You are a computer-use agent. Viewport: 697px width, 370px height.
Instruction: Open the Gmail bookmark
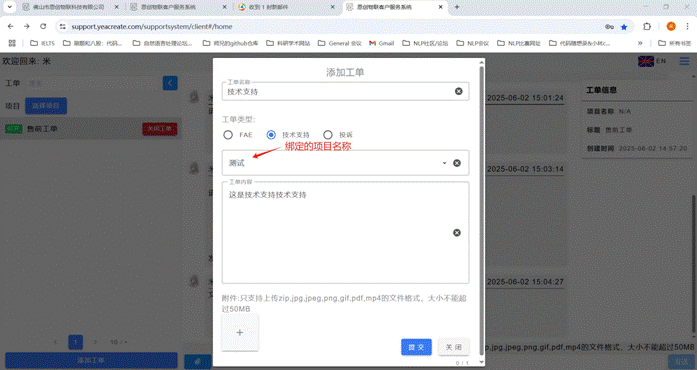click(x=381, y=43)
